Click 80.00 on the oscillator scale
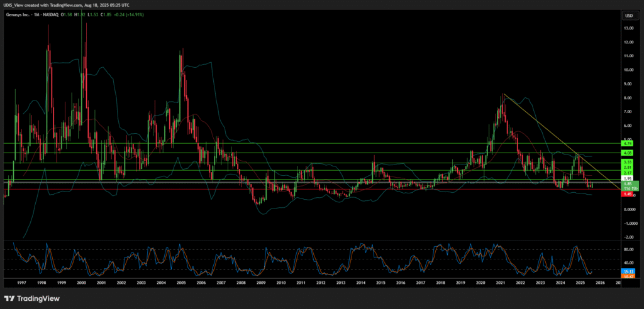The image size is (644, 309). 628,249
